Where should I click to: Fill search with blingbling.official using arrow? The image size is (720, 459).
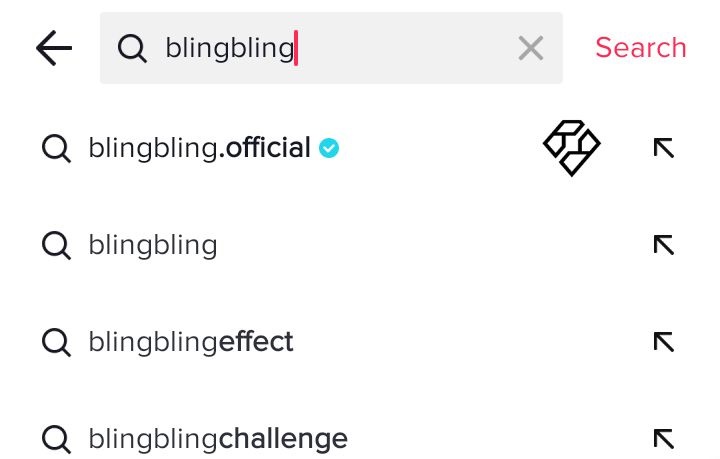(x=664, y=148)
